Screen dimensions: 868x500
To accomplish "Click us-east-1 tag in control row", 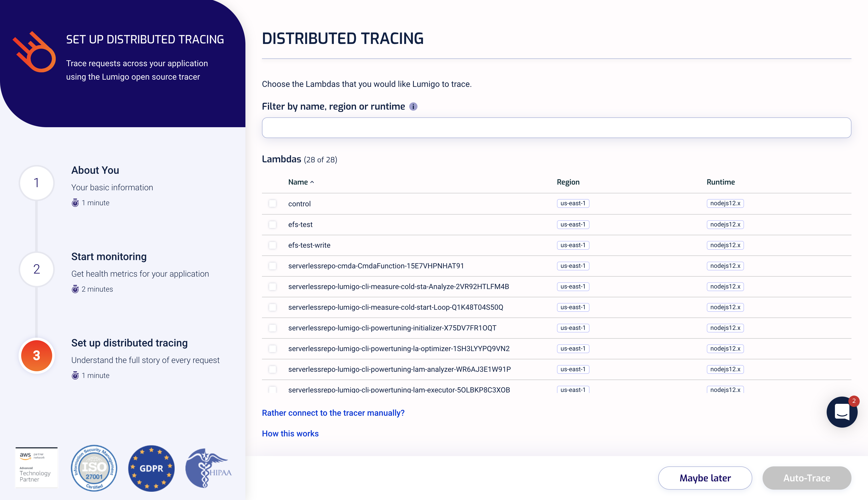I will click(573, 203).
